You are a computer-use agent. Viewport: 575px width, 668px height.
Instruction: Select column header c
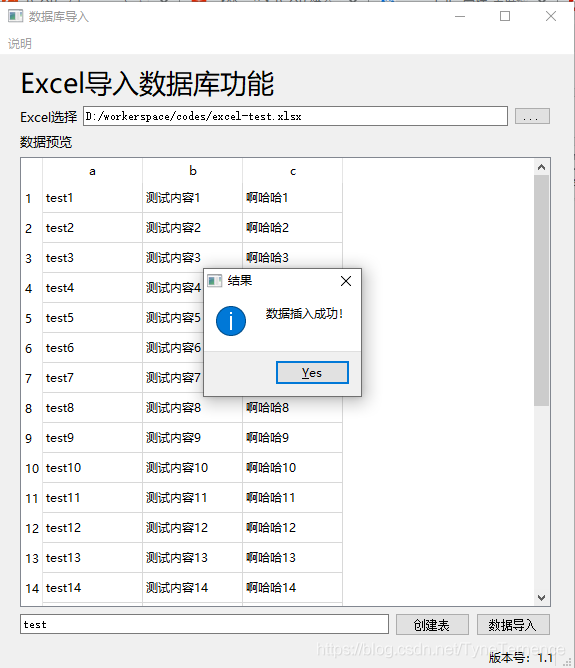pyautogui.click(x=293, y=171)
